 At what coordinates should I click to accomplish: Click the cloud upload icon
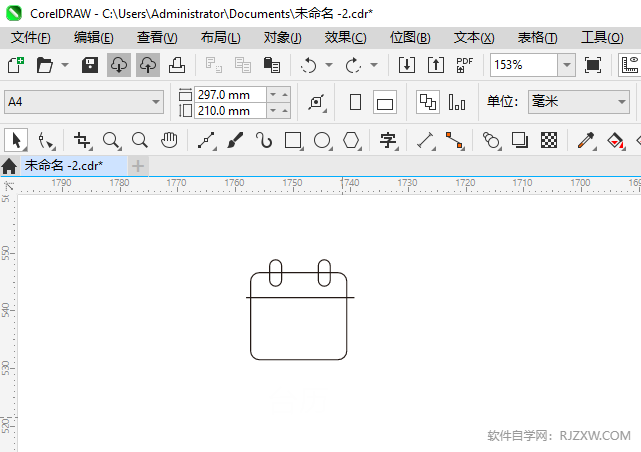click(148, 65)
